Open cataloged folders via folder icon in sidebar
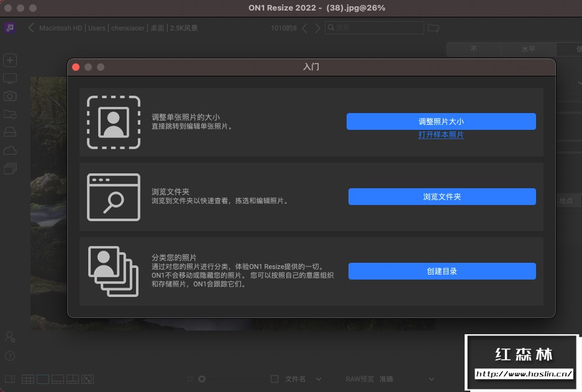Screen dimensions: 582x392 pyautogui.click(x=9, y=114)
